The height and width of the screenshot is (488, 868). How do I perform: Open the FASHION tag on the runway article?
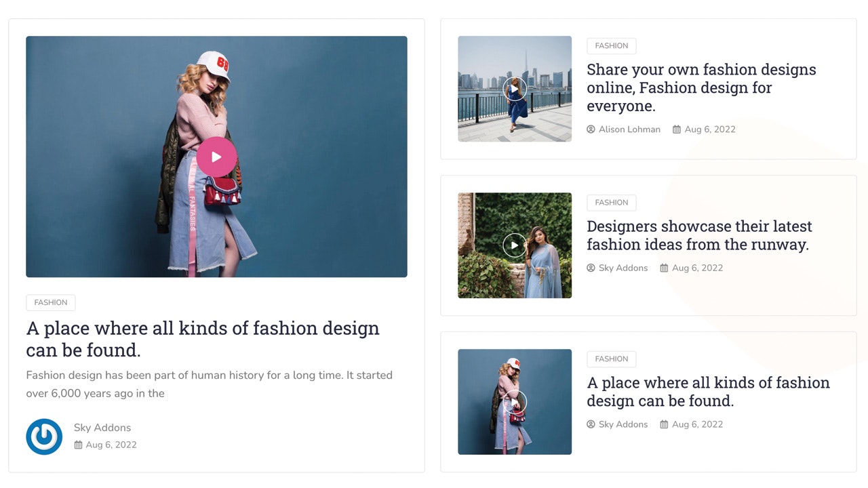[x=611, y=202]
